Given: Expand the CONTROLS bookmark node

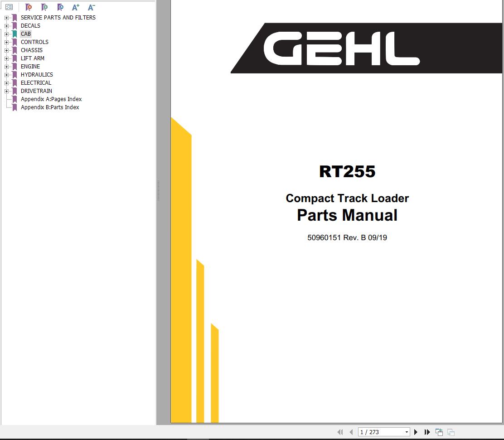Looking at the screenshot, I should pos(6,42).
